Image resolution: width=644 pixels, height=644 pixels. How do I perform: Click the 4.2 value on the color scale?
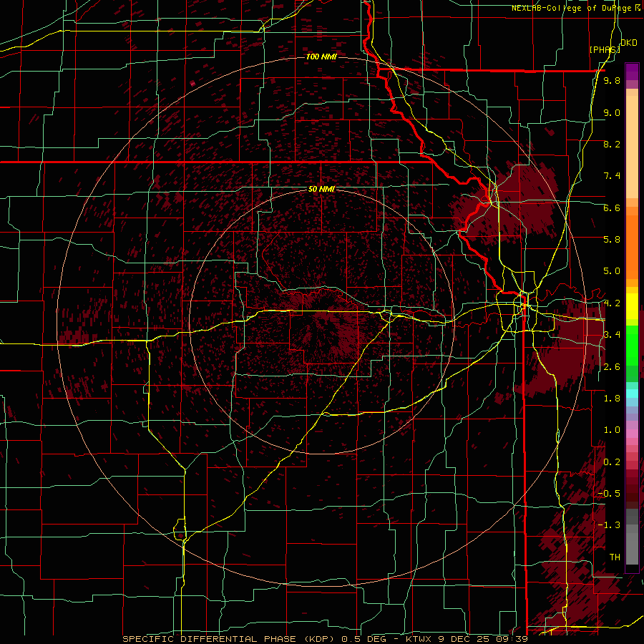pos(612,303)
